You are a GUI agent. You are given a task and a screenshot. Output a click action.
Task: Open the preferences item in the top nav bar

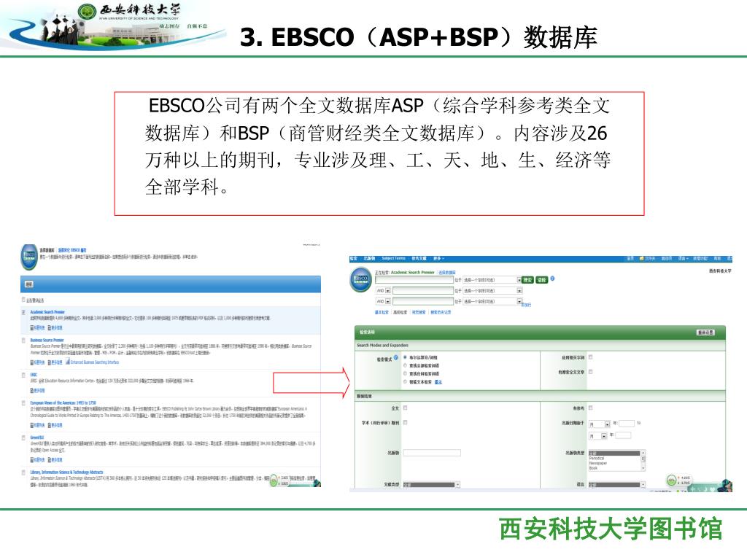click(x=666, y=259)
